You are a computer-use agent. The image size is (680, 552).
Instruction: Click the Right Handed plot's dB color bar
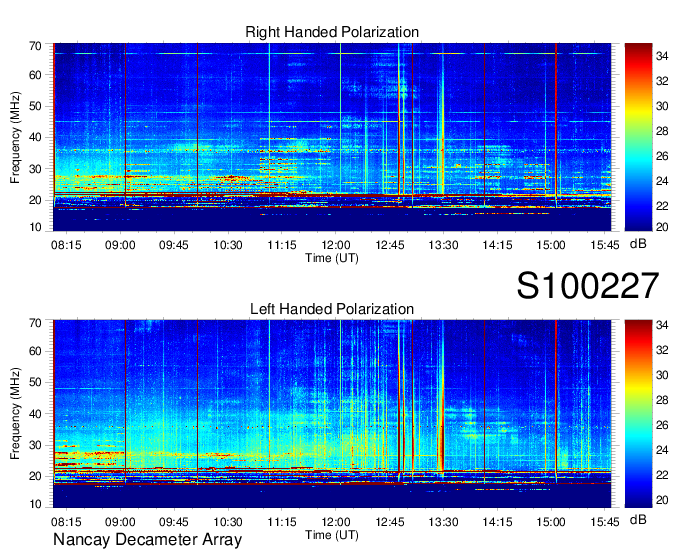tap(638, 137)
